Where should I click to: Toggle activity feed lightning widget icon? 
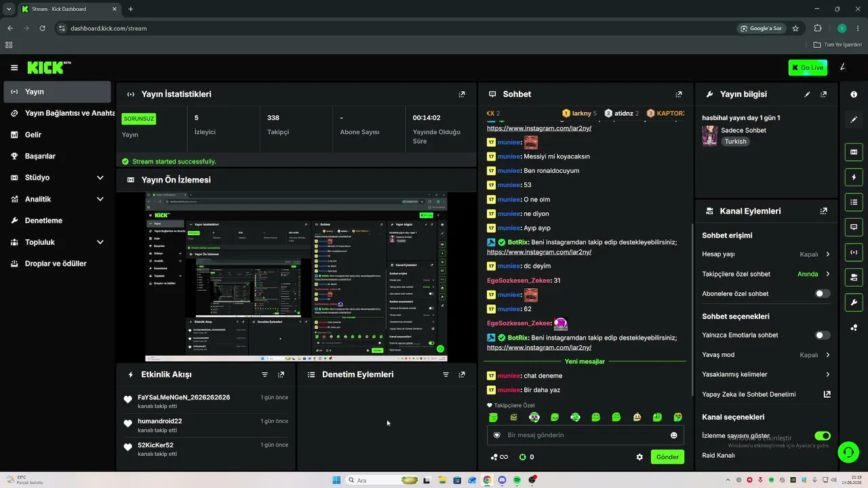[854, 177]
